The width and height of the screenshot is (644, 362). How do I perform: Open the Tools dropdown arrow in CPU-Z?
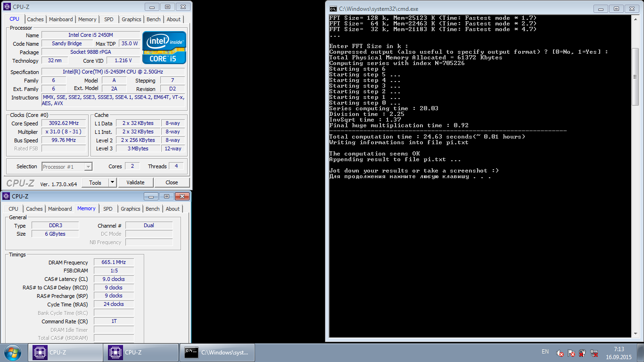click(x=112, y=182)
